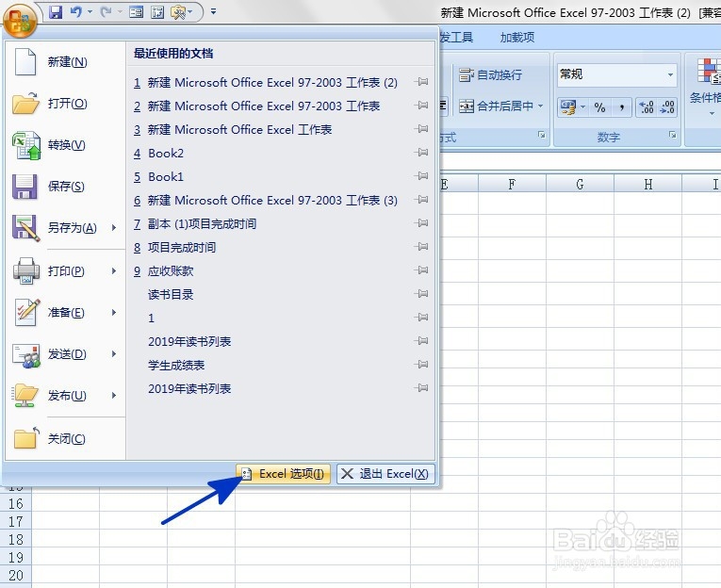The image size is (721, 588).
Task: Click the Redo arrow in the quick access toolbar
Action: click(107, 12)
